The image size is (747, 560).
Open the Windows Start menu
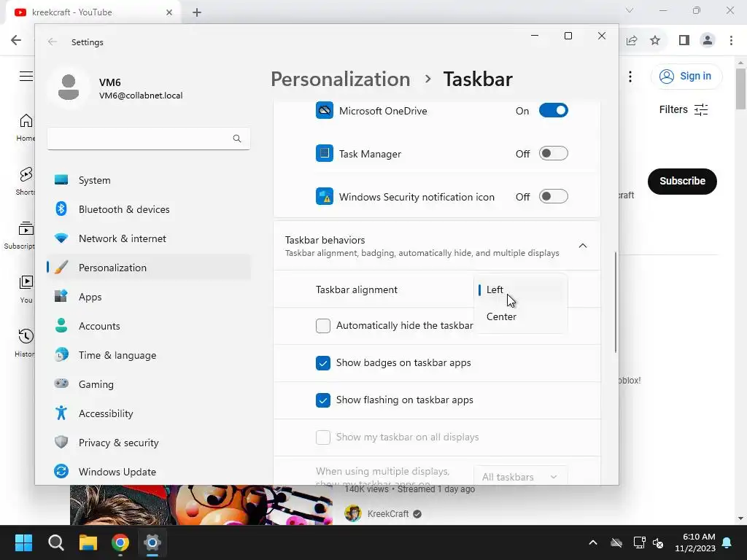tap(23, 542)
